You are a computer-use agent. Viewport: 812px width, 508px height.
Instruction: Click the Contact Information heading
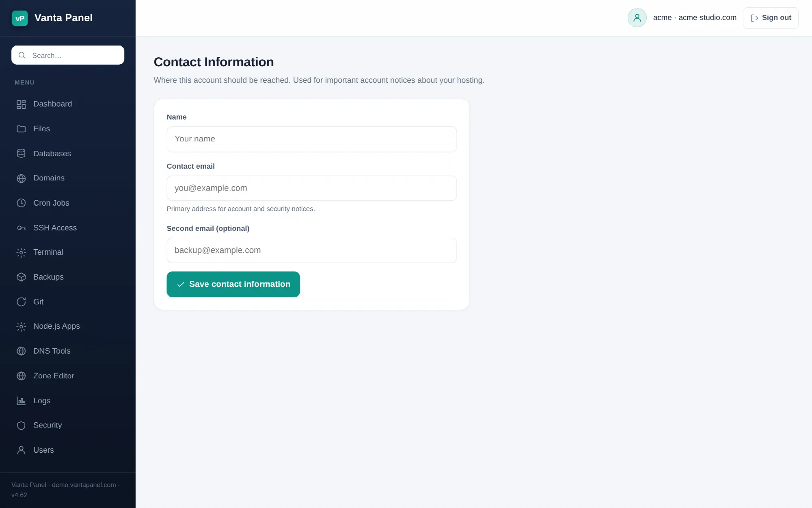[214, 62]
